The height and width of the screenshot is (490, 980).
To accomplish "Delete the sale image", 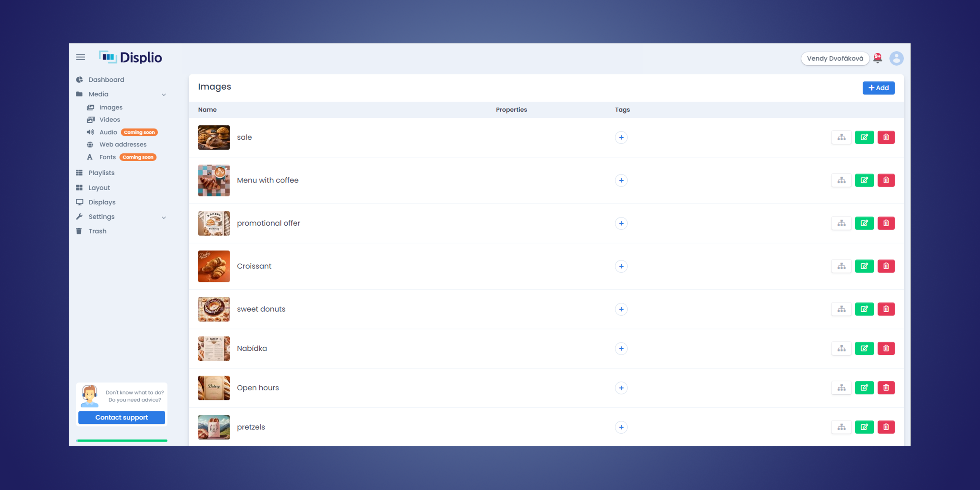I will coord(886,137).
